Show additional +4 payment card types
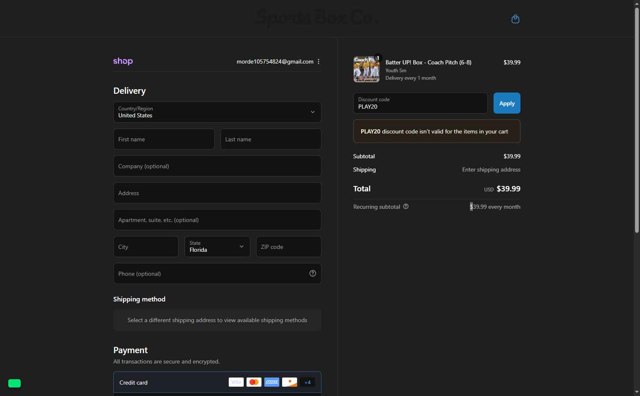This screenshot has width=640, height=396. pyautogui.click(x=307, y=382)
